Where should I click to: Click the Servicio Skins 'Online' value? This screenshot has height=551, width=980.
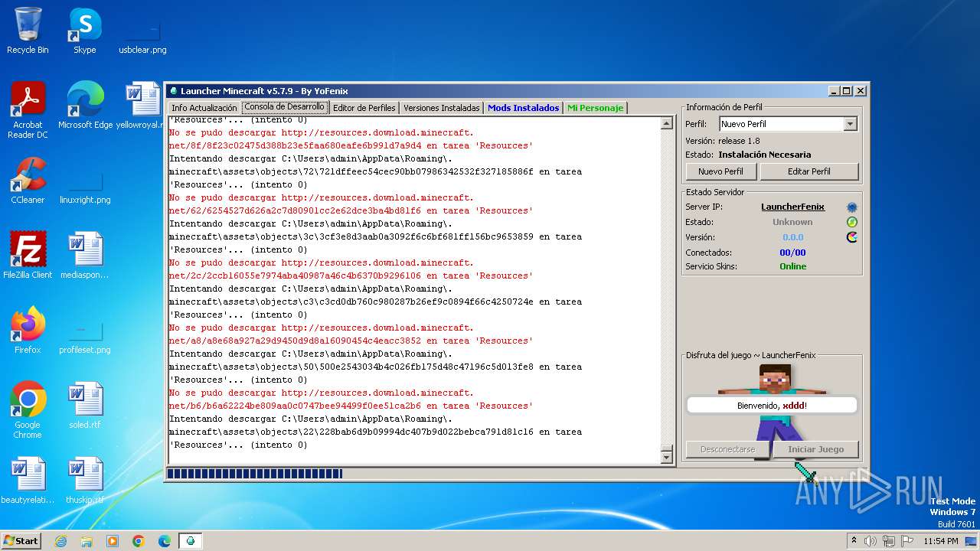coord(792,266)
